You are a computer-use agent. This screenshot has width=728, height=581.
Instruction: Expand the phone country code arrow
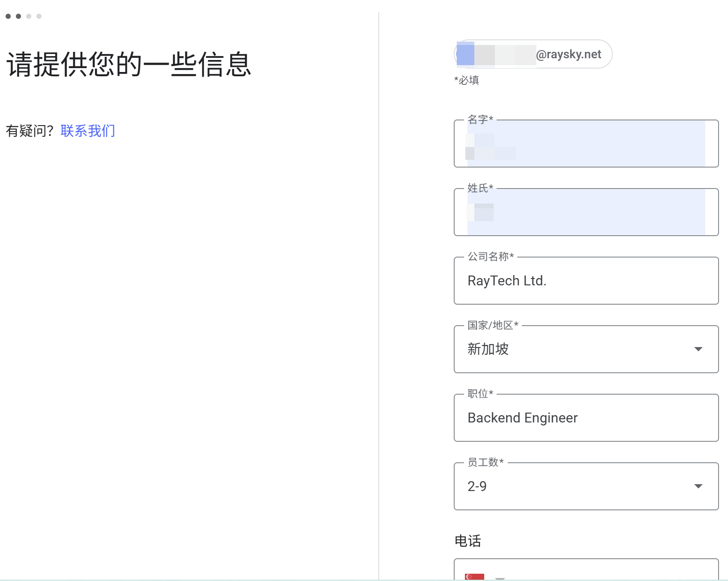coord(500,578)
